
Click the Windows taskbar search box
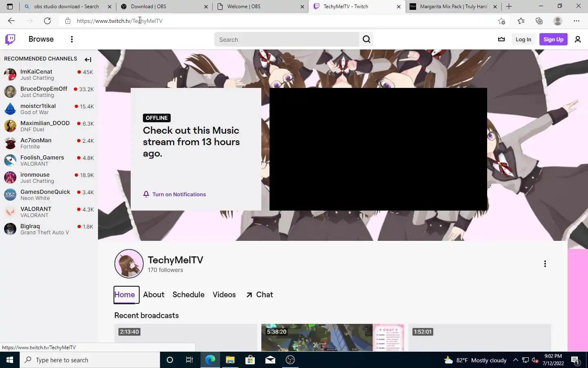pos(90,360)
